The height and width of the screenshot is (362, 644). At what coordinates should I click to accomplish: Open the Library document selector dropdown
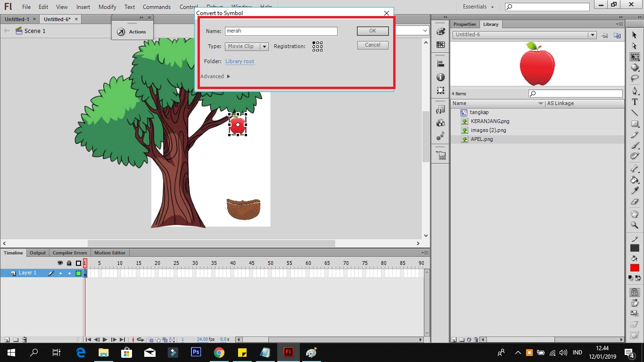click(x=593, y=34)
